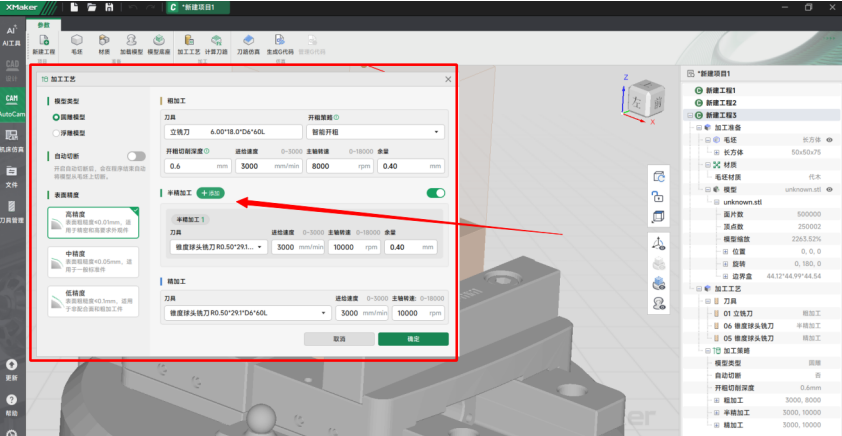Click the save file icon in title bar
842x436 pixels.
point(109,7)
